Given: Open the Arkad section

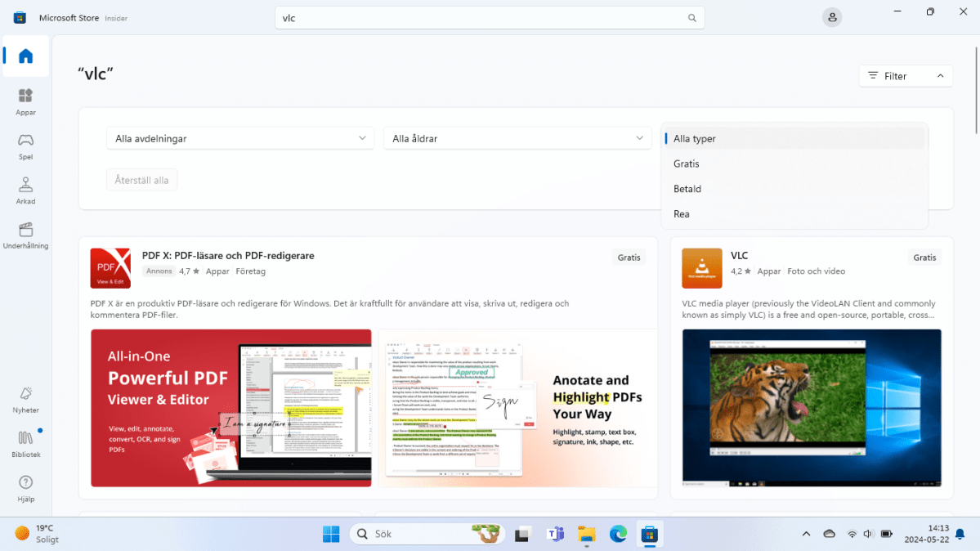Looking at the screenshot, I should tap(25, 190).
